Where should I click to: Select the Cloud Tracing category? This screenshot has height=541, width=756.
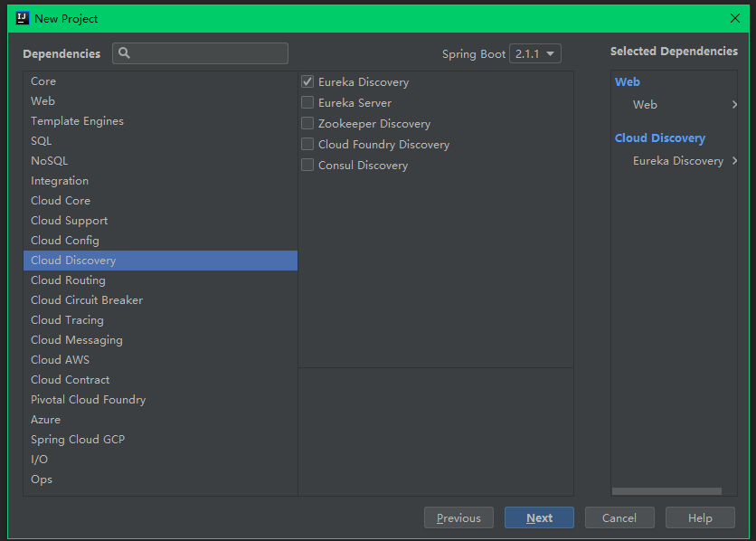coord(161,320)
